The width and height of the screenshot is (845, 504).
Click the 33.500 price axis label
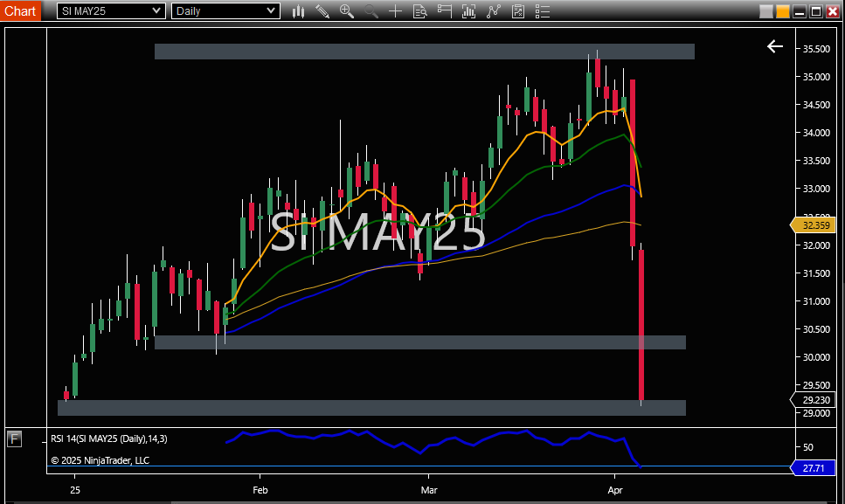pyautogui.click(x=816, y=161)
